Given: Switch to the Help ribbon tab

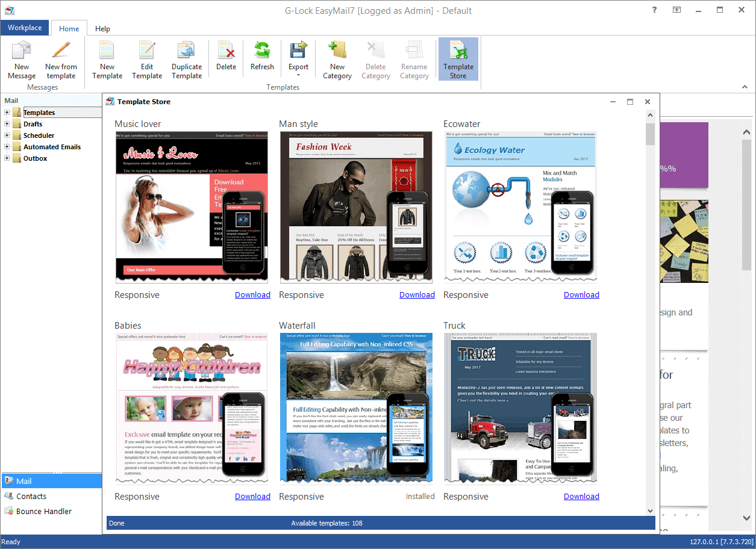Looking at the screenshot, I should click(103, 28).
